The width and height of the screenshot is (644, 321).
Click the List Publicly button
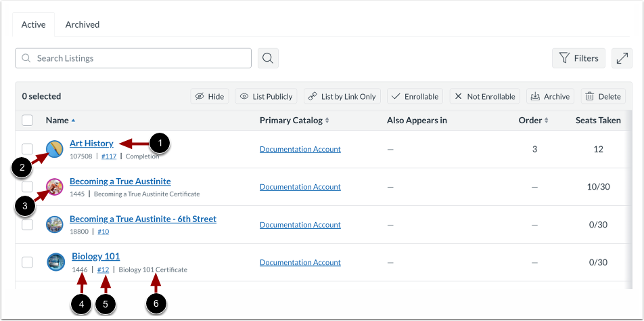click(x=266, y=97)
